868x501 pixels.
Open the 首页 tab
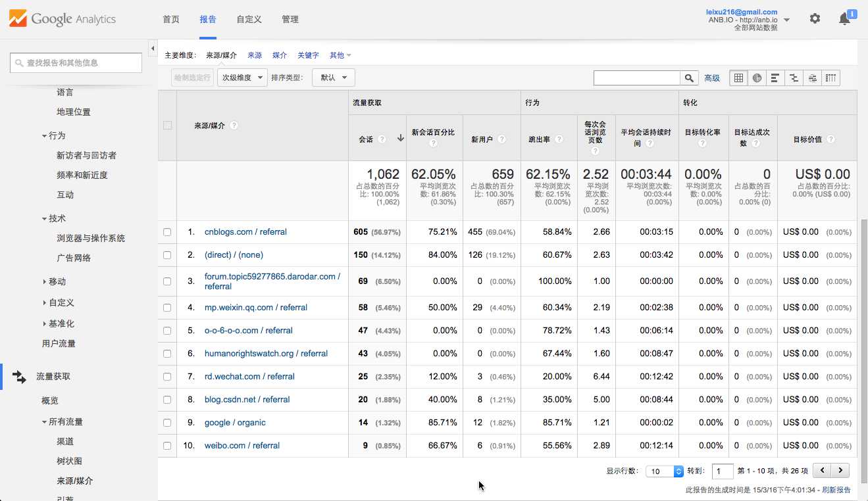(171, 19)
